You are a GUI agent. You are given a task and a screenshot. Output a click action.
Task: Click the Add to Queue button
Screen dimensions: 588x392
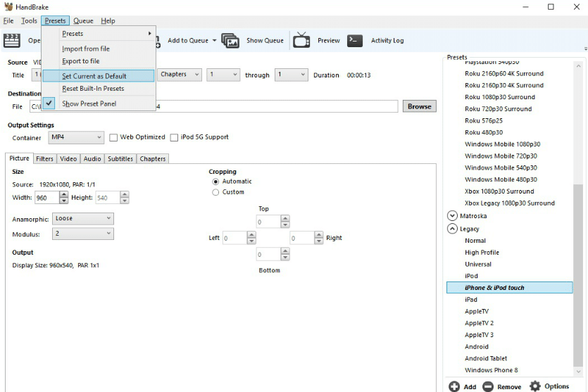[188, 41]
